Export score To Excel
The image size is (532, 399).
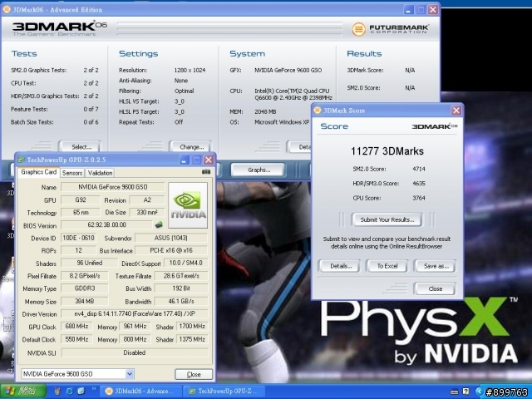[x=387, y=266]
